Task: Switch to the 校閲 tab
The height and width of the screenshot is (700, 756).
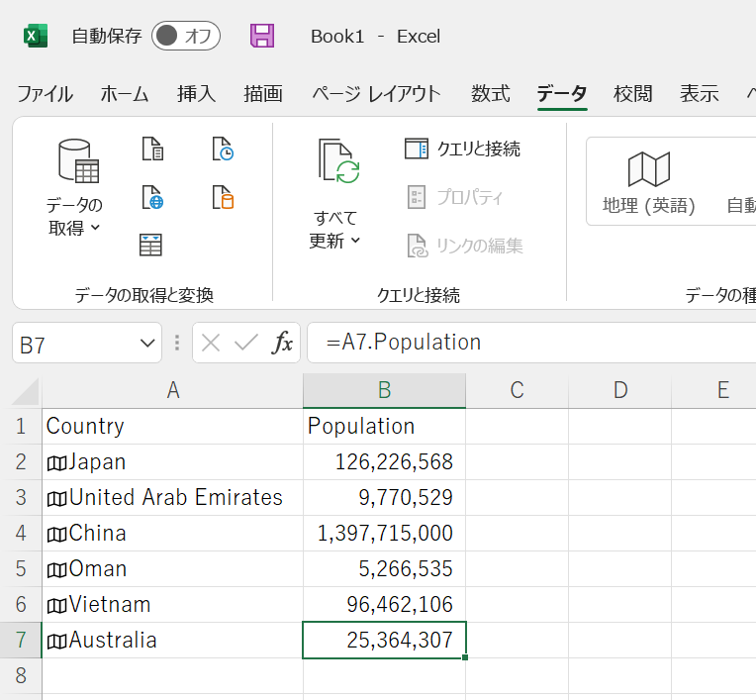Action: (633, 94)
